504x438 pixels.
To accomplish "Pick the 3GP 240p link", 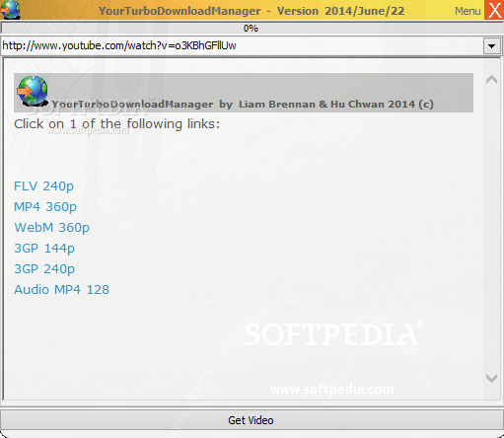I will (x=44, y=269).
